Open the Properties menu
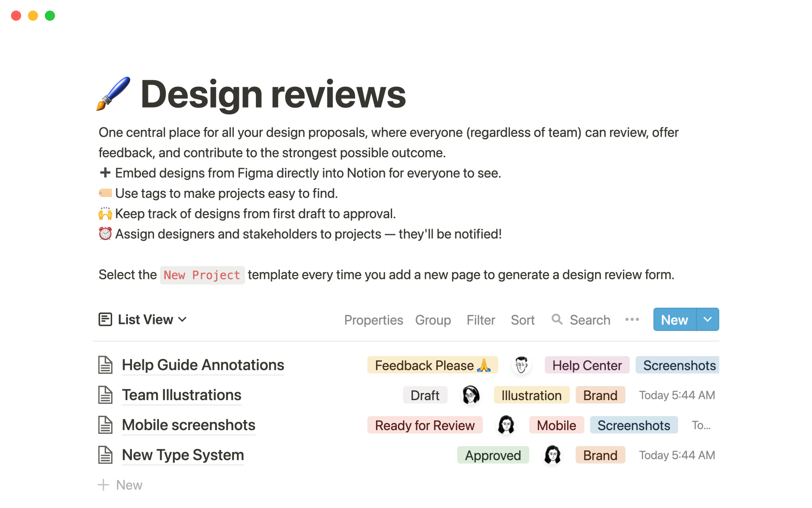The width and height of the screenshot is (812, 508). coord(373,320)
